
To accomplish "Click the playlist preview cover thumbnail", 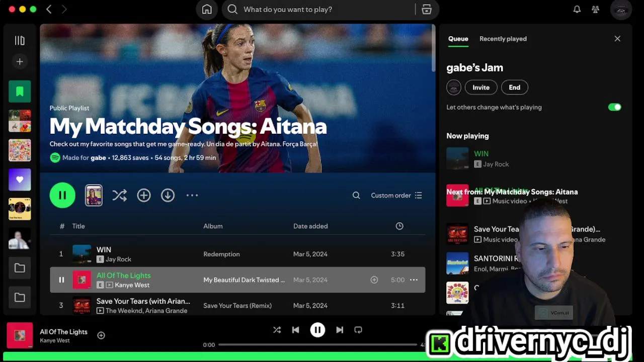I will tap(94, 196).
